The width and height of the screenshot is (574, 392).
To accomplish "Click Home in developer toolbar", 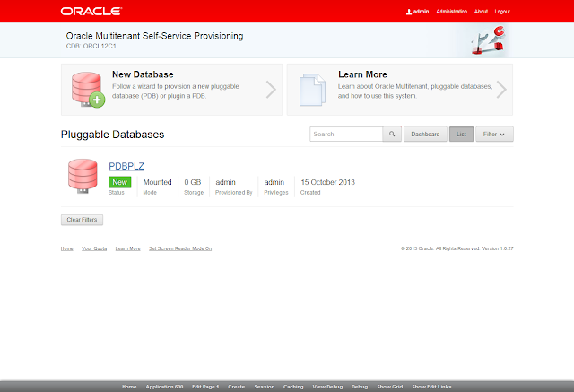I will coord(129,387).
